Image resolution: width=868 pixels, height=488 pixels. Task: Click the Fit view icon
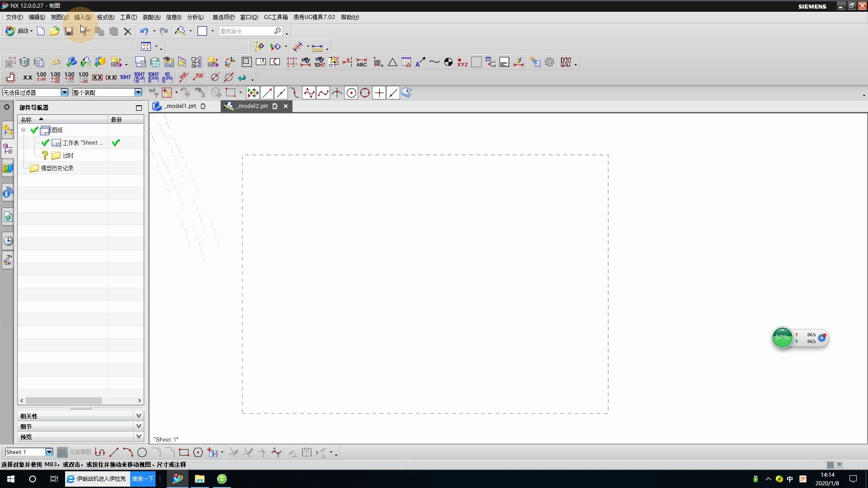click(x=146, y=47)
